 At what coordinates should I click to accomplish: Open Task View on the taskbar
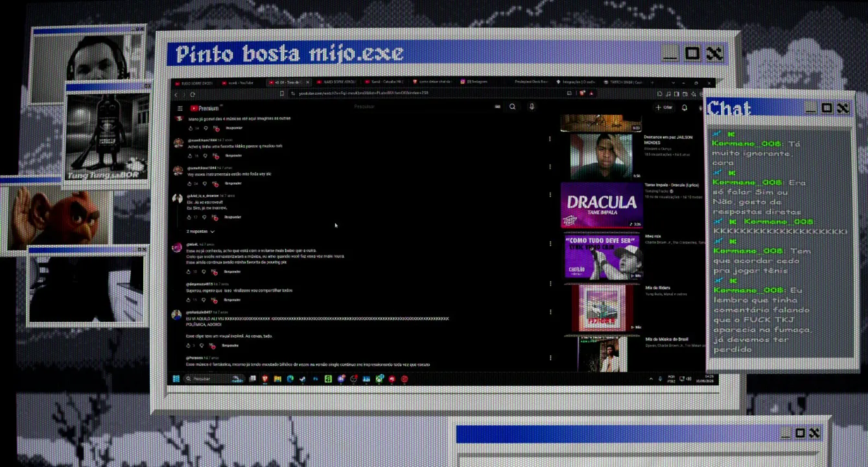(252, 379)
